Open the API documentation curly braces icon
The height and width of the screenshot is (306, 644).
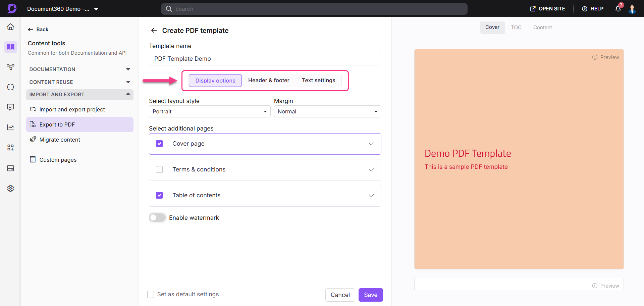point(10,87)
